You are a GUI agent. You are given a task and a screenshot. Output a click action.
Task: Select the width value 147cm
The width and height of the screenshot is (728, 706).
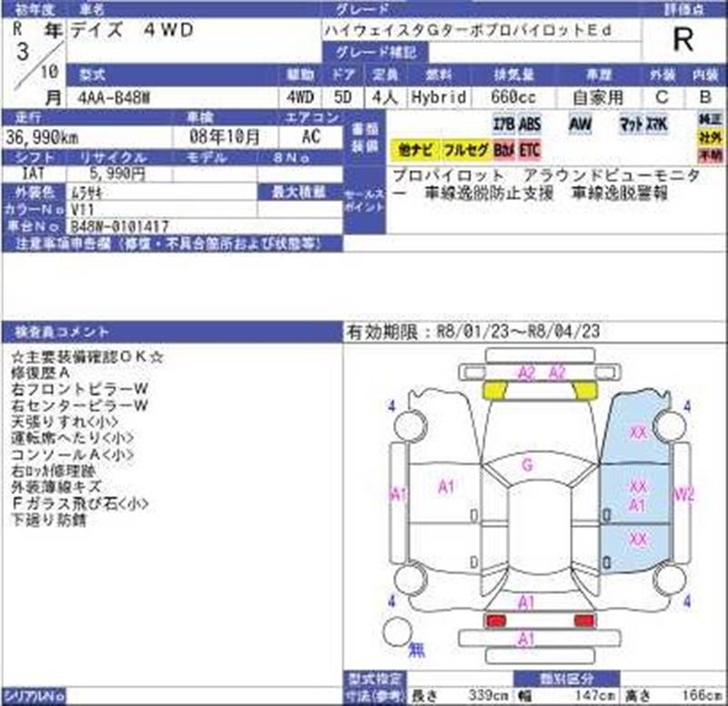tap(595, 695)
